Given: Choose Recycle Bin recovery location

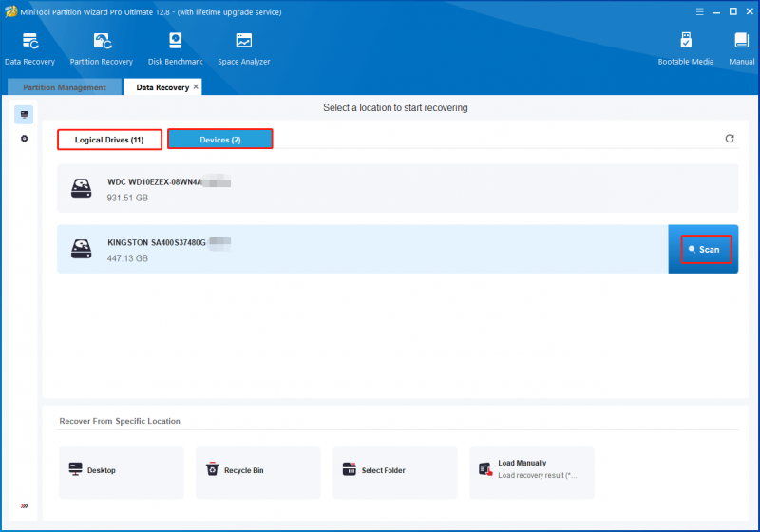Looking at the screenshot, I should (x=258, y=472).
